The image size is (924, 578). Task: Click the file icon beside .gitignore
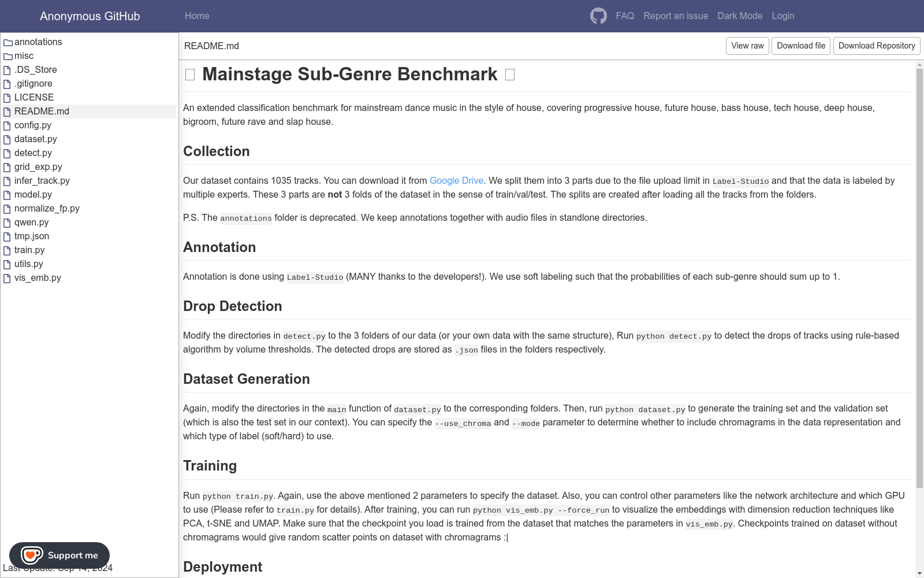8,84
